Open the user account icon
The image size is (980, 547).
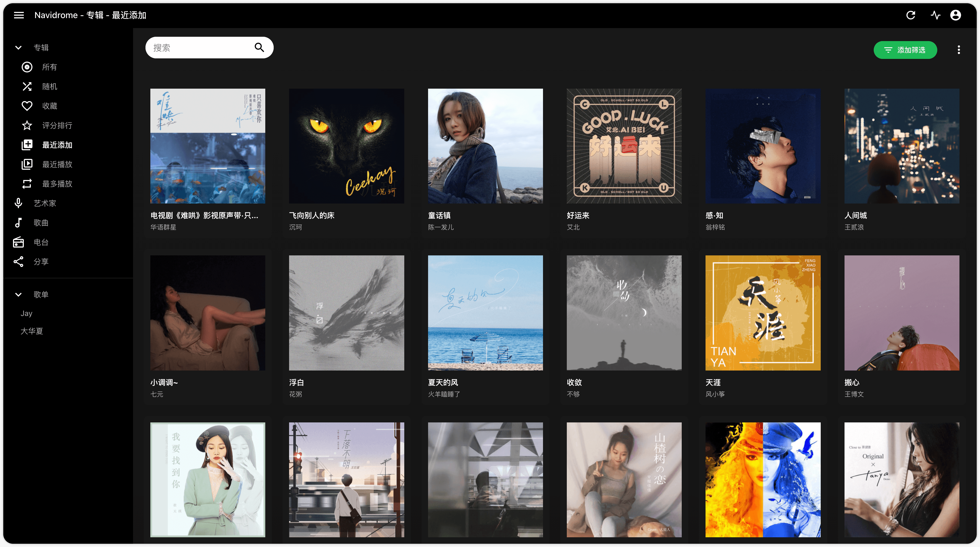click(956, 15)
